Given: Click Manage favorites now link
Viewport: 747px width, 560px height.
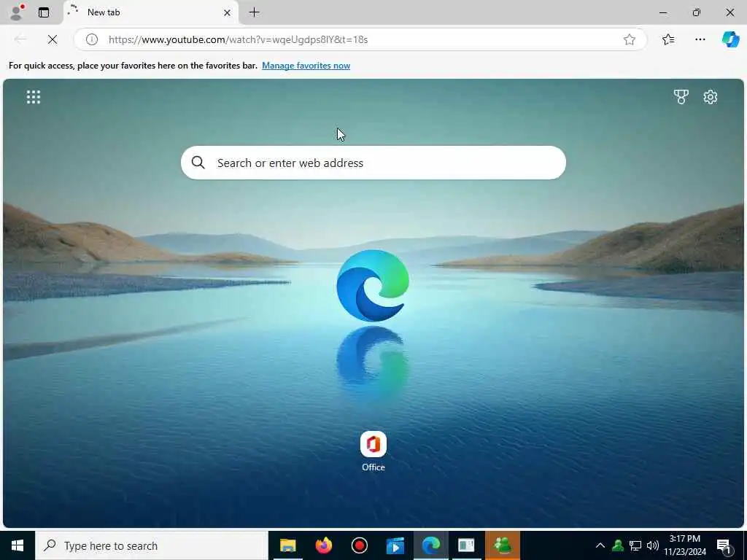Looking at the screenshot, I should coord(306,66).
